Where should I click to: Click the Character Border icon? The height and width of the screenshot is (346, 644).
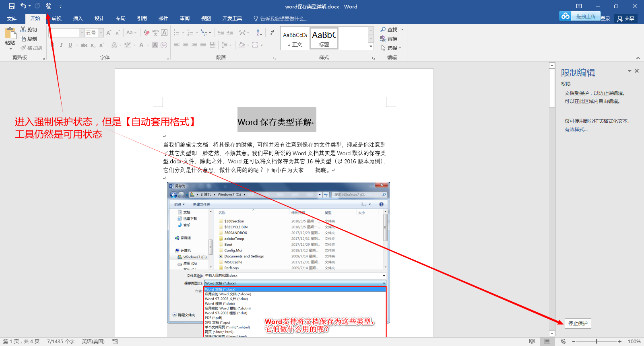tap(164, 33)
